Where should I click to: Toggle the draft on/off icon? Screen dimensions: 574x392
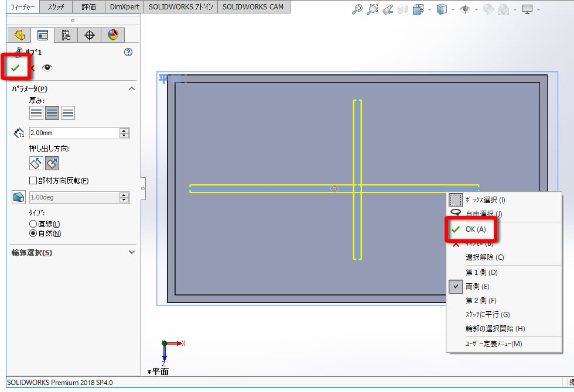[x=19, y=197]
